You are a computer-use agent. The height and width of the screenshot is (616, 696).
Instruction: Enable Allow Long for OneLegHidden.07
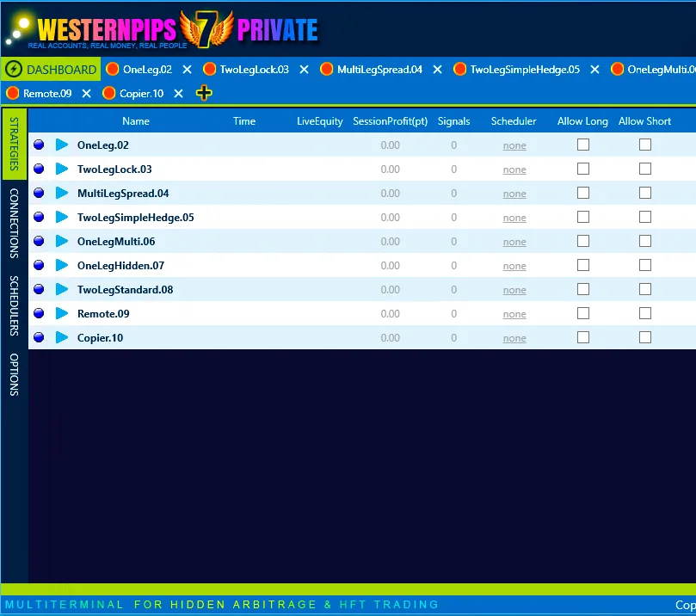point(583,265)
